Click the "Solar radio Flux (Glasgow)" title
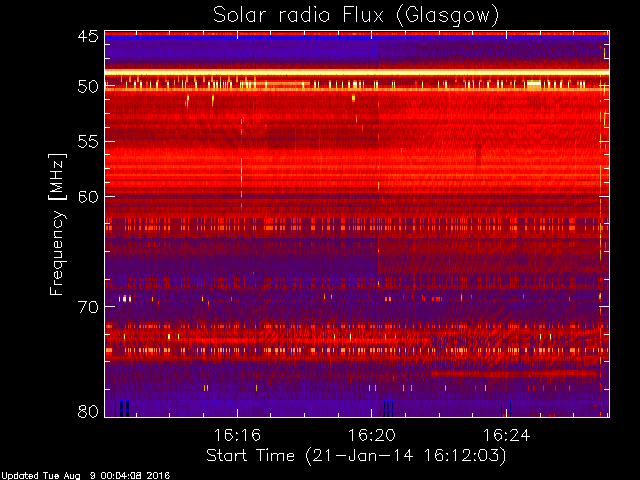Screen dimensions: 640x480 click(356, 16)
